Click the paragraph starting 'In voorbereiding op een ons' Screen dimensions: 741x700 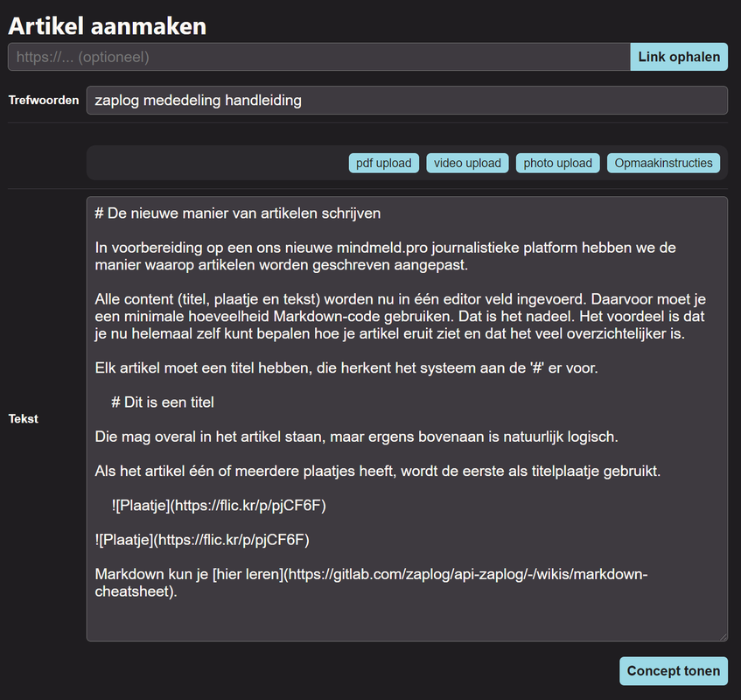point(385,256)
